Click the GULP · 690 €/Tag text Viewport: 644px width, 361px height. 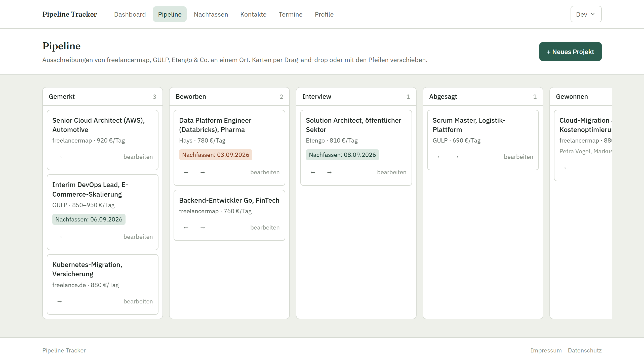[x=457, y=141]
